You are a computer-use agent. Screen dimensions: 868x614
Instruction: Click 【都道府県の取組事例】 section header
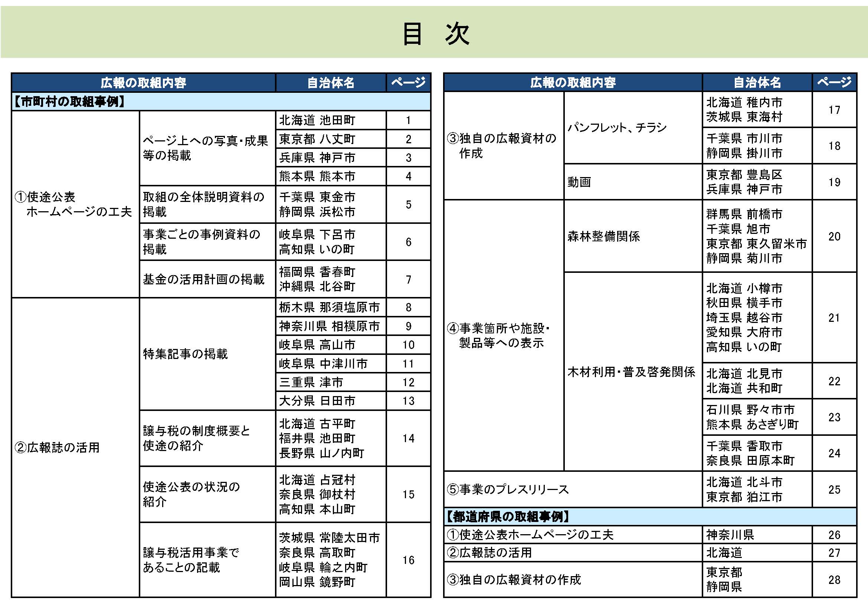click(650, 516)
